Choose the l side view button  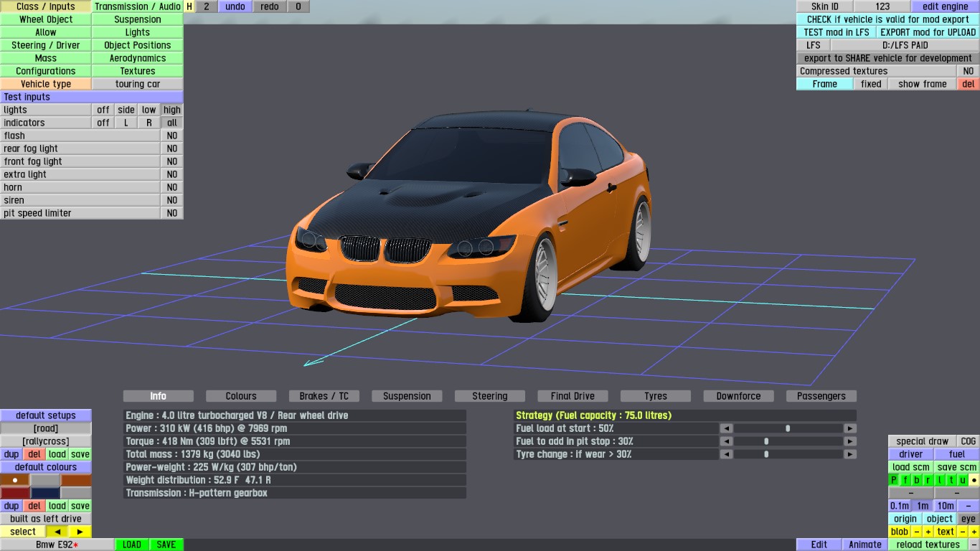(x=940, y=480)
